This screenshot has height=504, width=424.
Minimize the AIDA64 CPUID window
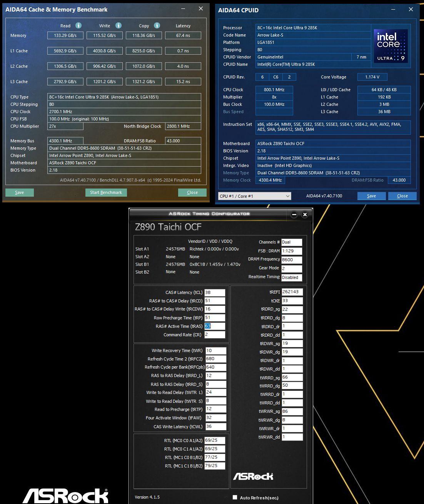[393, 9]
